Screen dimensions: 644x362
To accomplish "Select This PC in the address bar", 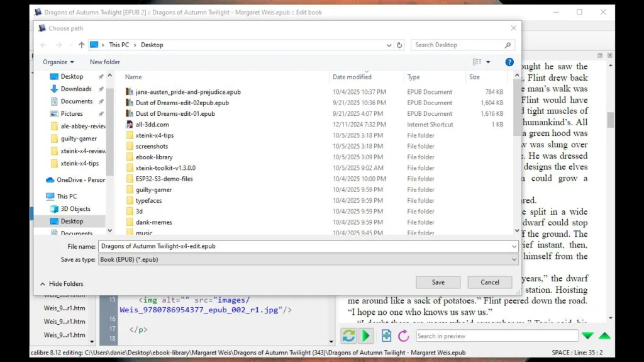I will point(119,45).
